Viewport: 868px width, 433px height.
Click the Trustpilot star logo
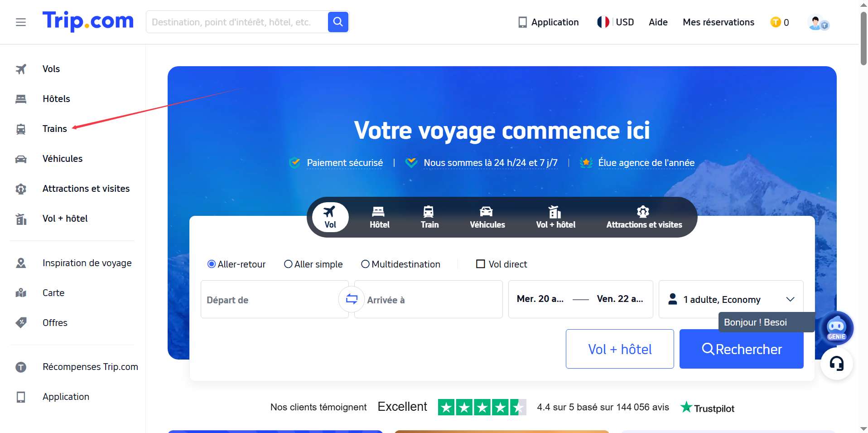[686, 407]
